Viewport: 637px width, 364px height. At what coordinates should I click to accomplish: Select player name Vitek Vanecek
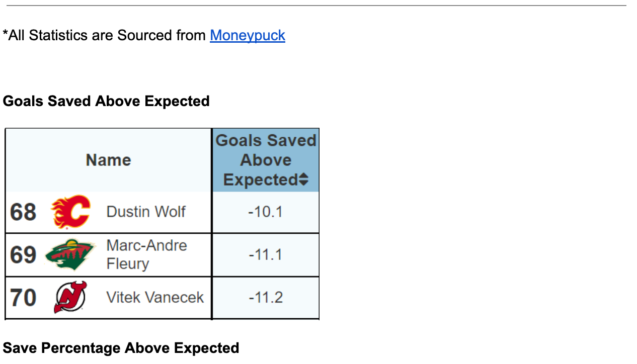(x=155, y=297)
